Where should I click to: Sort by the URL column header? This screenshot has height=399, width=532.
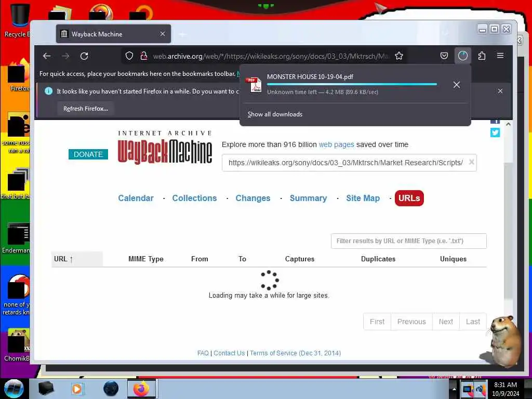(77, 259)
